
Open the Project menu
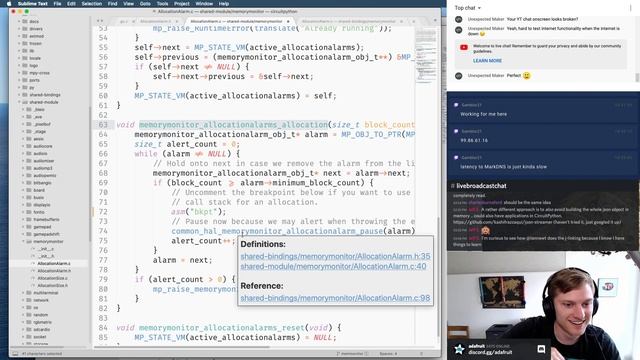tap(182, 3)
